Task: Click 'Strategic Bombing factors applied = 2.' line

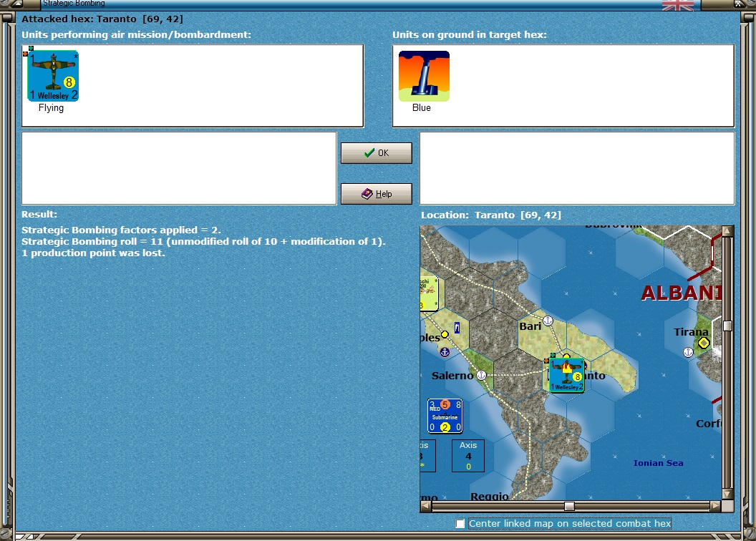Action: tap(121, 230)
